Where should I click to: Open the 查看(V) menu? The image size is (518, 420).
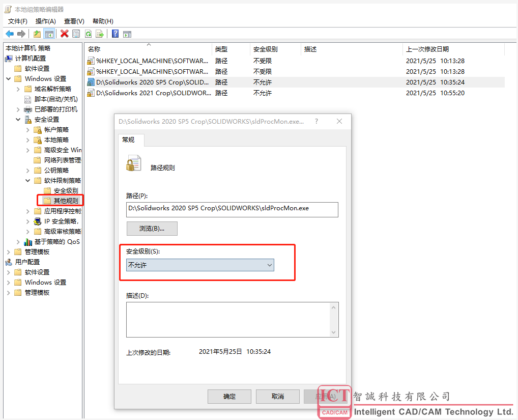point(74,21)
